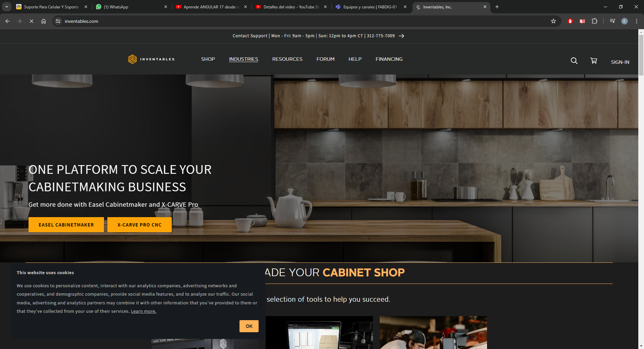Open the browser home page icon
The image size is (644, 349).
point(44,21)
